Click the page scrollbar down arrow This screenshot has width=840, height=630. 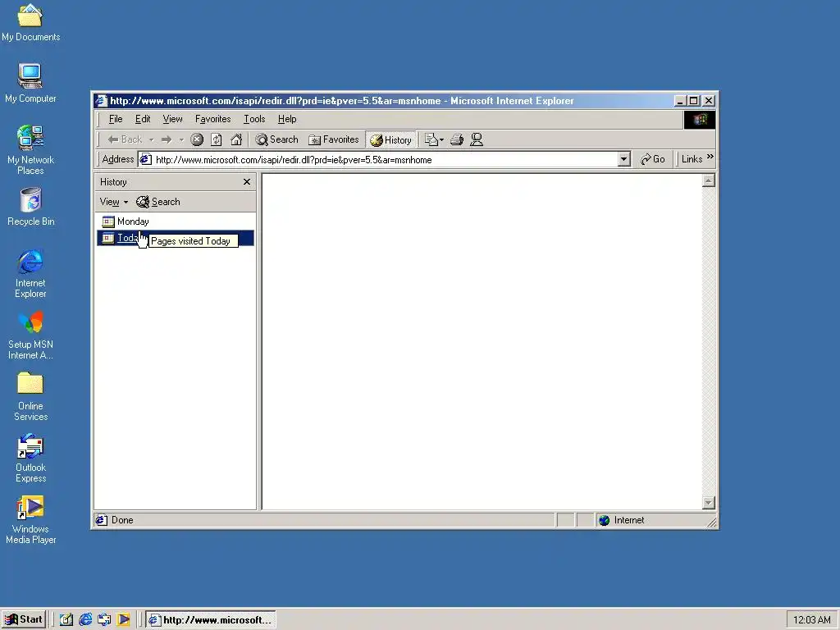[708, 503]
